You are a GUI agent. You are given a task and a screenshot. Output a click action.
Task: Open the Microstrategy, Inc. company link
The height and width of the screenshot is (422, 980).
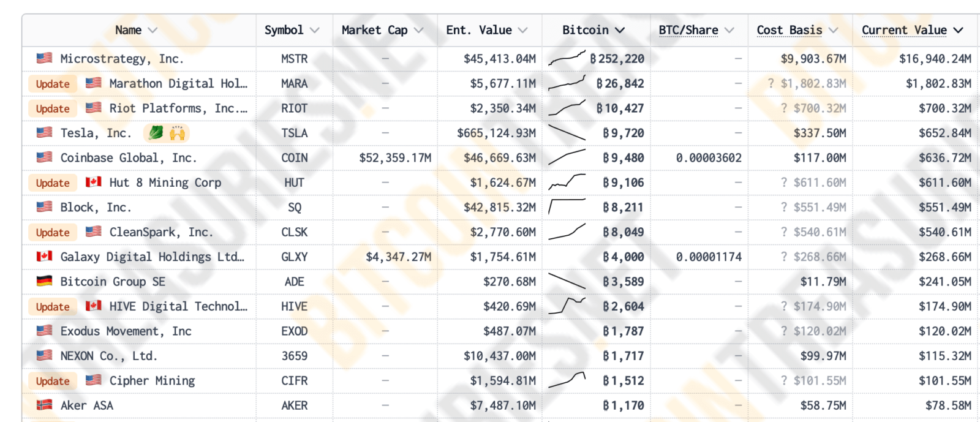[x=122, y=59]
